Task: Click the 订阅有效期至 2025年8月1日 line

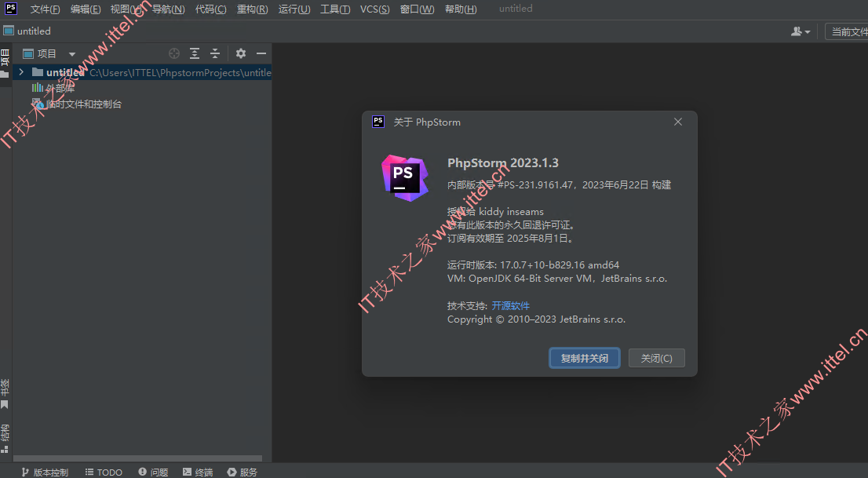Action: click(510, 238)
